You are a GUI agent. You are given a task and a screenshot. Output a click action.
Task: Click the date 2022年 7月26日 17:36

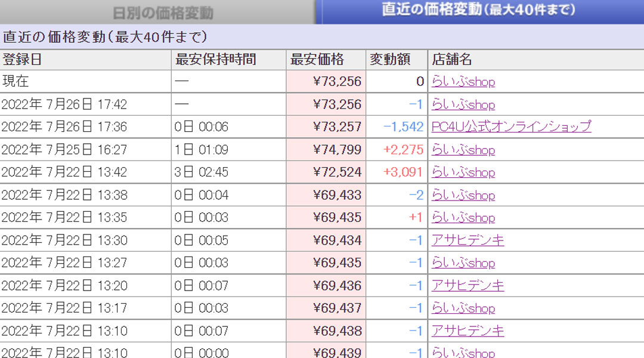point(64,126)
